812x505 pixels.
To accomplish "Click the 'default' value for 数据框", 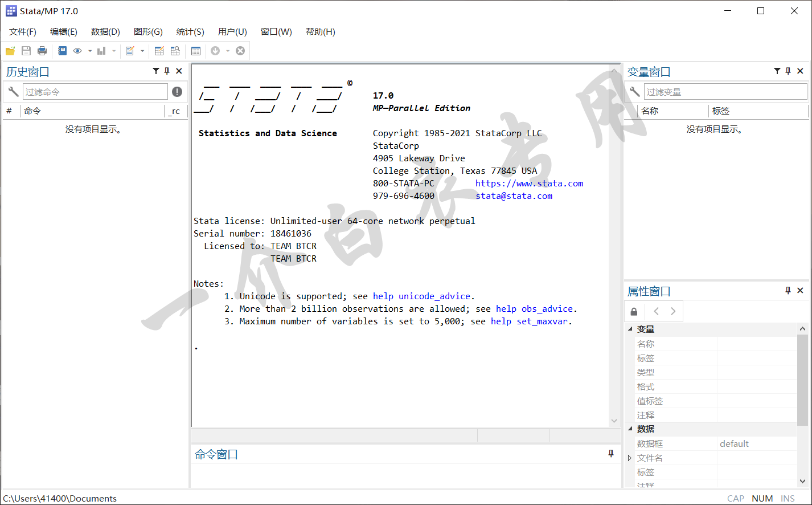I will [x=734, y=443].
